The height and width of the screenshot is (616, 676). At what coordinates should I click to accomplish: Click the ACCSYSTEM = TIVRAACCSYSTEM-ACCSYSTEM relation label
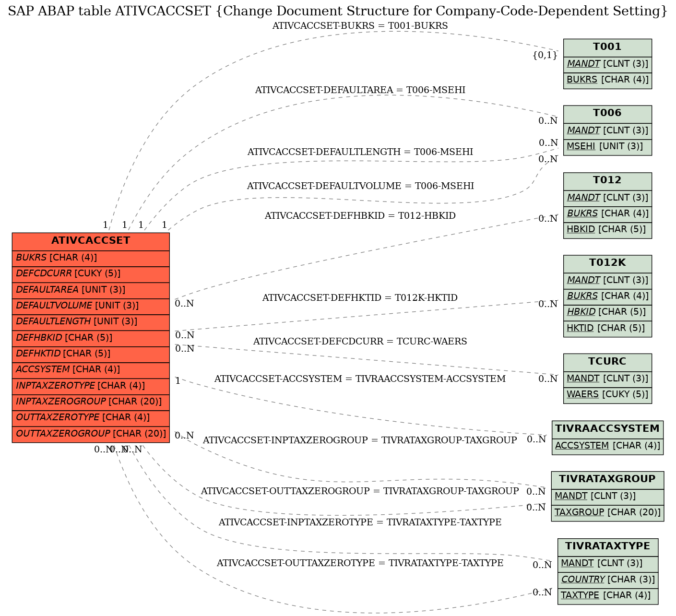pos(360,379)
